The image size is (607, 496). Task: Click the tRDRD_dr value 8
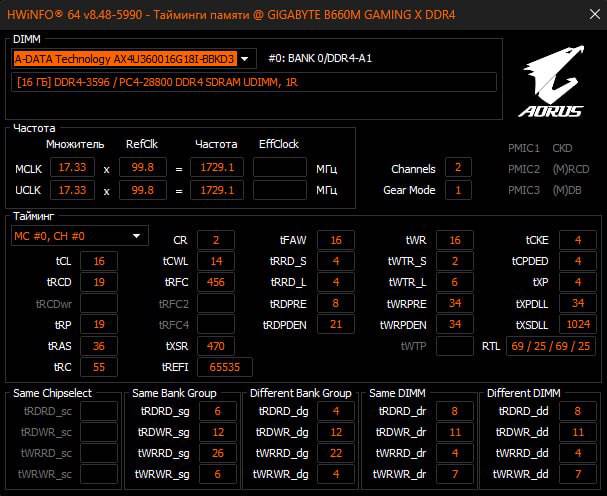[455, 411]
